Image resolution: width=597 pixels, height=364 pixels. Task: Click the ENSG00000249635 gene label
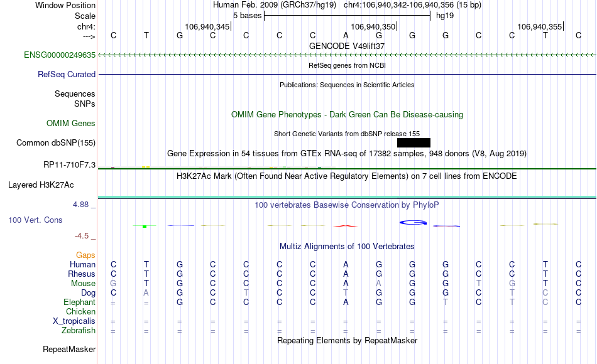60,55
